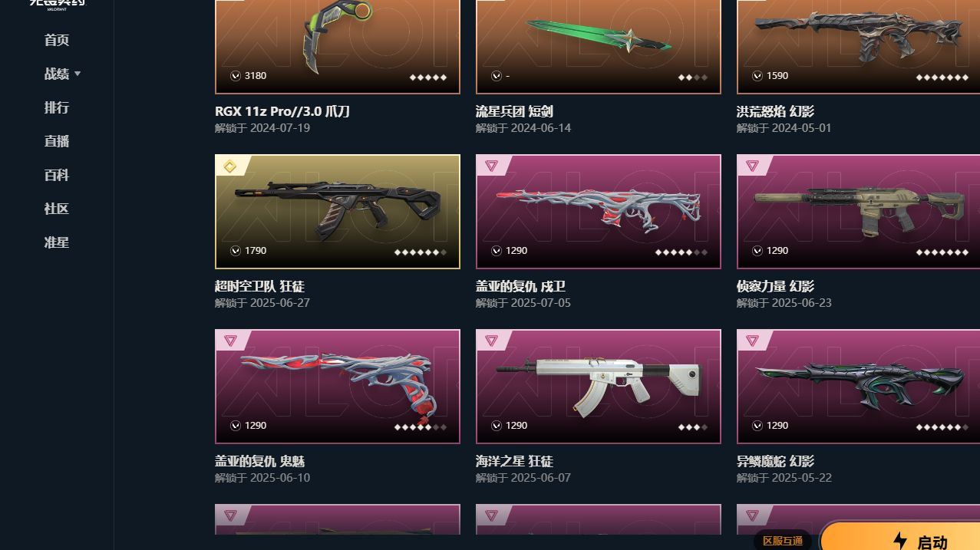Open the 社区 sidebar link
Viewport: 980px width, 550px height.
[x=57, y=209]
